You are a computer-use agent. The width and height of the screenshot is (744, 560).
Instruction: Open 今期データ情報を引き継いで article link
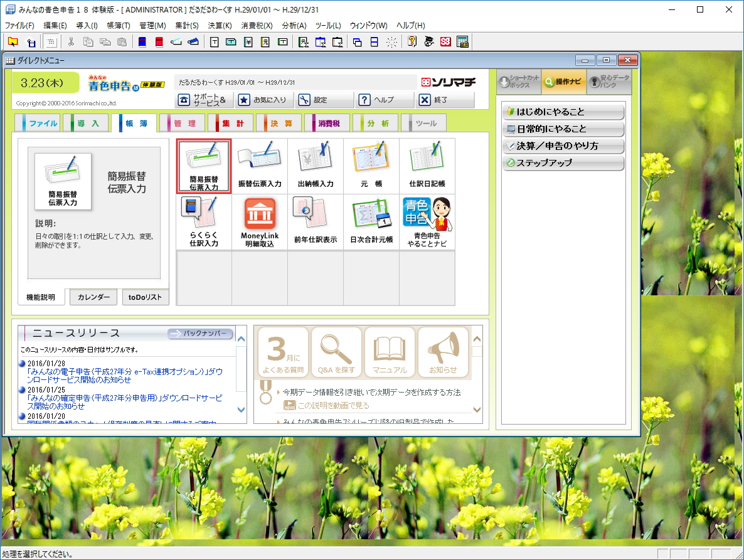point(371,392)
